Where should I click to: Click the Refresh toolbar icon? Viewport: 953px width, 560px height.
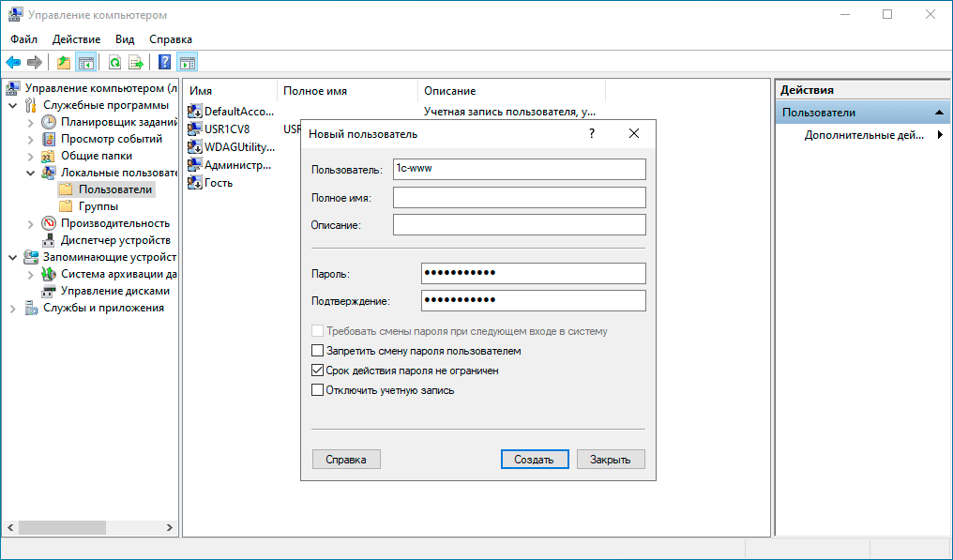pyautogui.click(x=114, y=62)
